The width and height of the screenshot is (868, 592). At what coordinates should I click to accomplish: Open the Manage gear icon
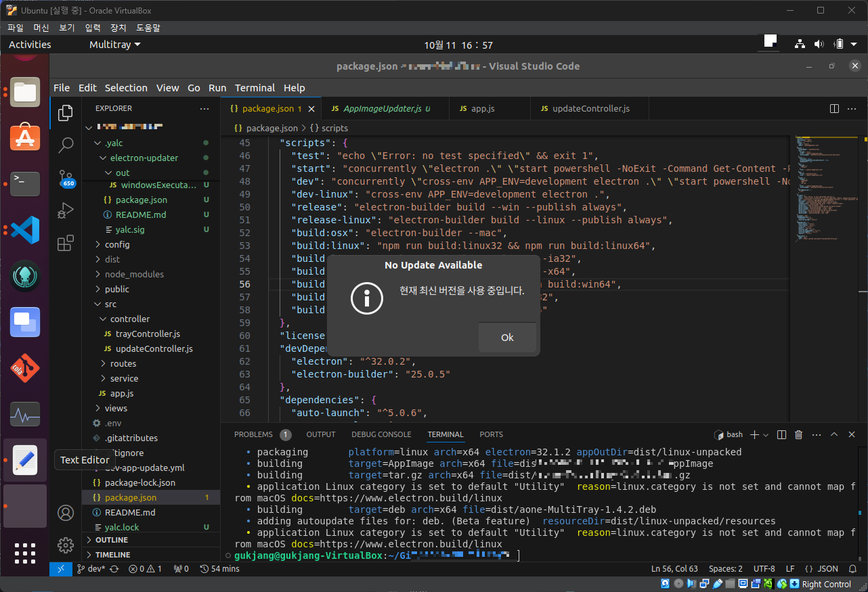(x=66, y=545)
